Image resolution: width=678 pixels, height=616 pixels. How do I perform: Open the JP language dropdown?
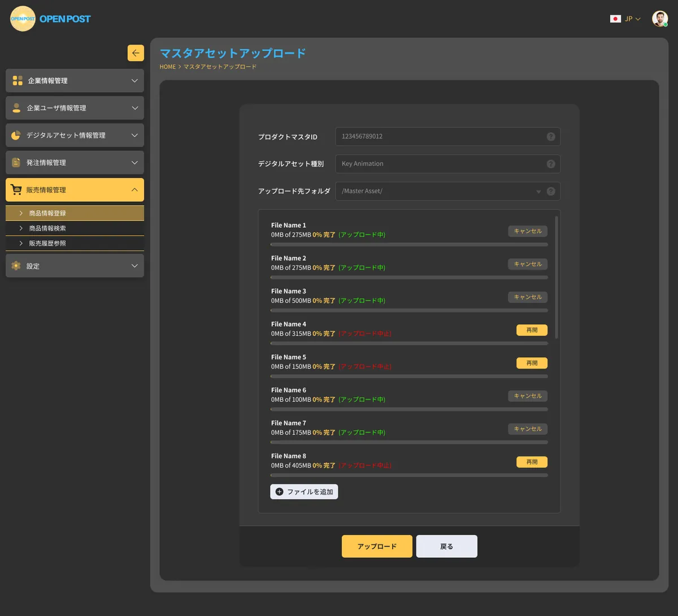(x=632, y=19)
